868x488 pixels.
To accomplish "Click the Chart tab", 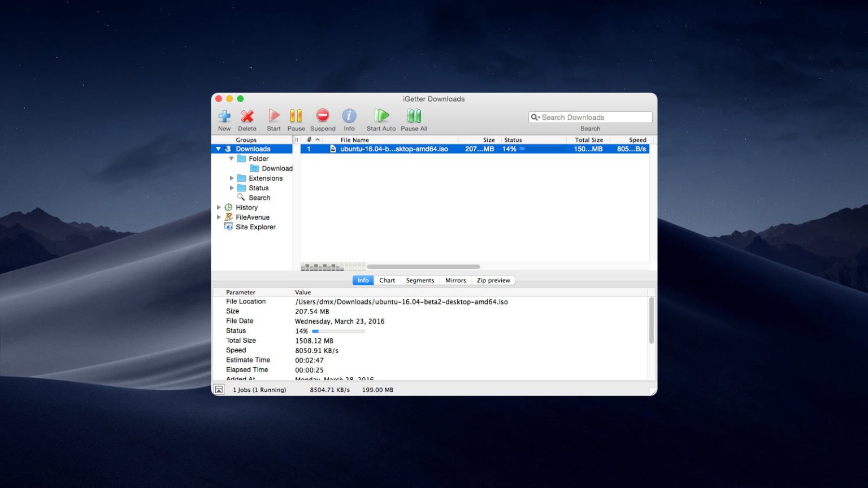I will pyautogui.click(x=387, y=280).
